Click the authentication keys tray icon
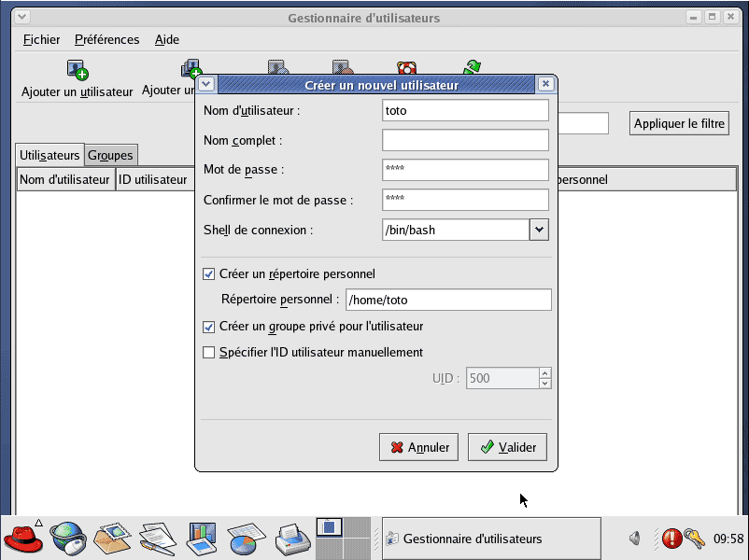 point(694,539)
